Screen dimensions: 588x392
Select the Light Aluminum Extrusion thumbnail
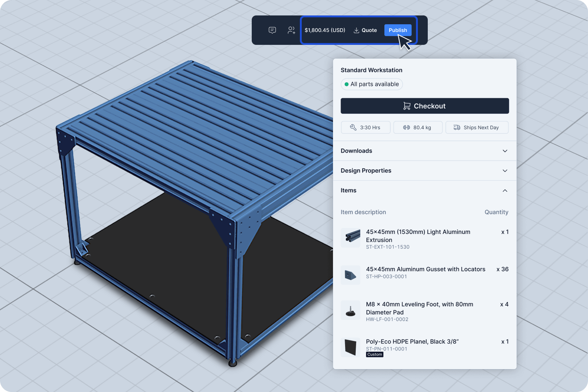(350, 237)
